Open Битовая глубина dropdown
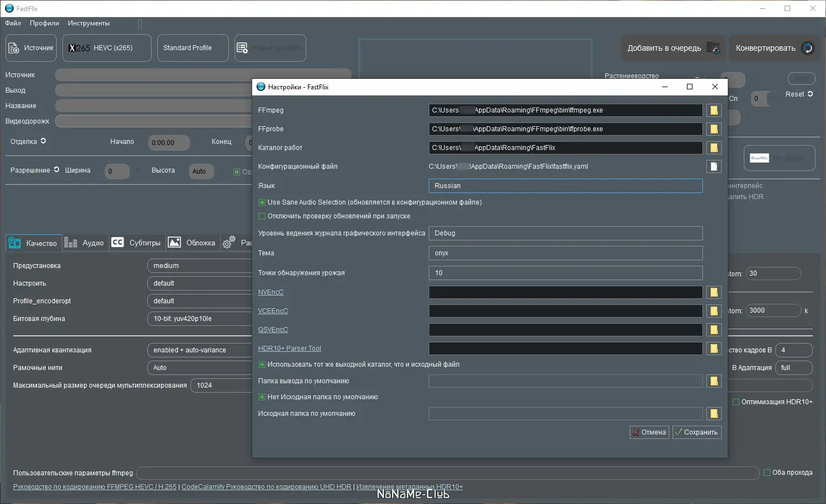 200,319
